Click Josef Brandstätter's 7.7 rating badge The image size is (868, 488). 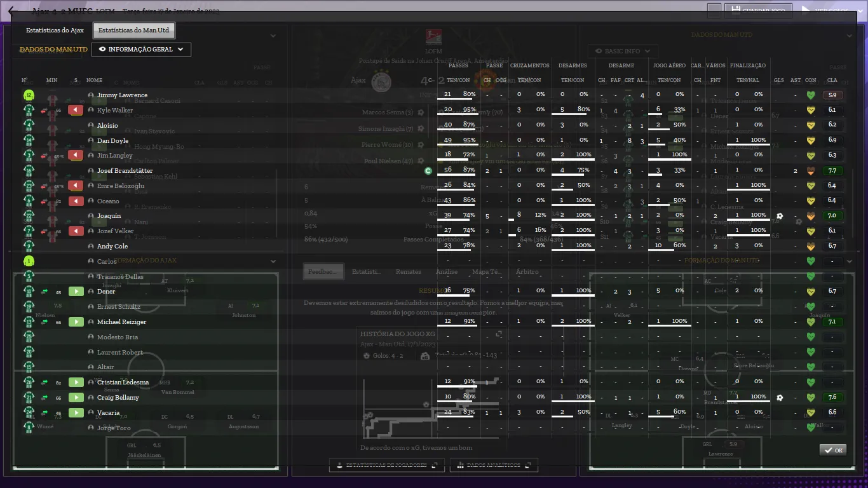tap(832, 171)
